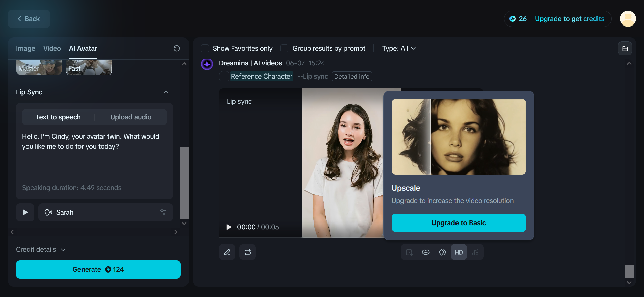The width and height of the screenshot is (644, 297).
Task: Expand Credit details
Action: tap(41, 249)
